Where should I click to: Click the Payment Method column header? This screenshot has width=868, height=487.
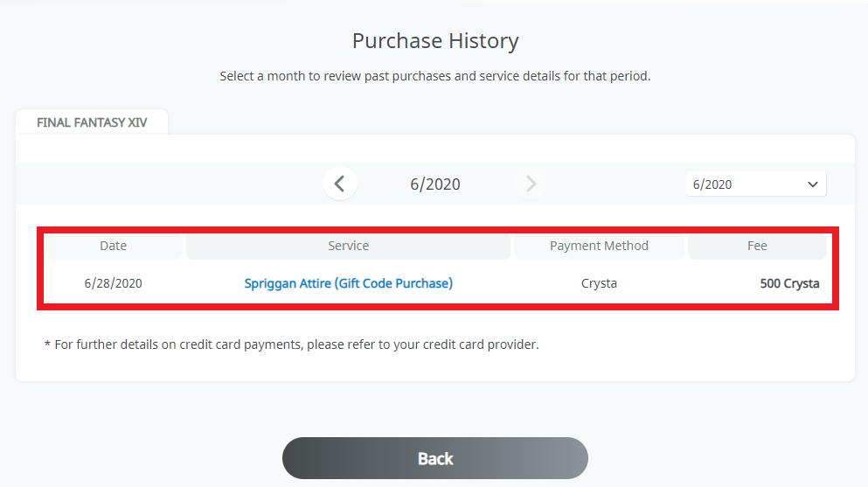coord(599,246)
